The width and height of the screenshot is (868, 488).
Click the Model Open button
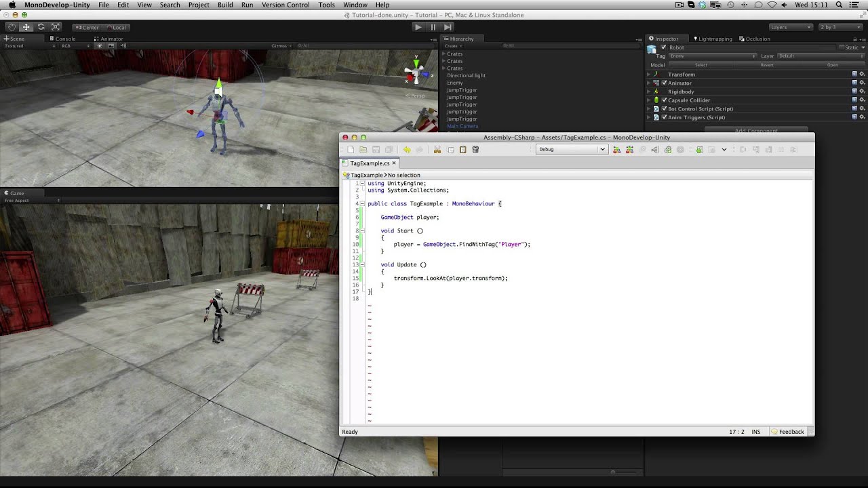(832, 65)
